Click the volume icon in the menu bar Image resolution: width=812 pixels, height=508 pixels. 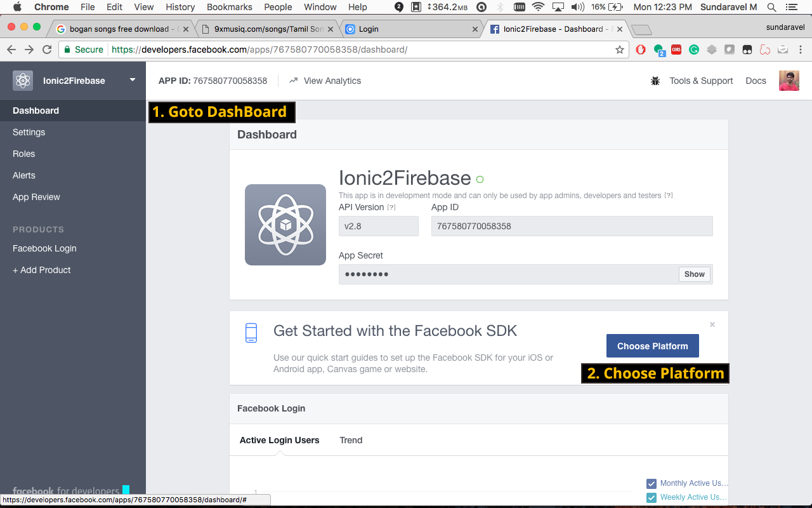tap(577, 7)
